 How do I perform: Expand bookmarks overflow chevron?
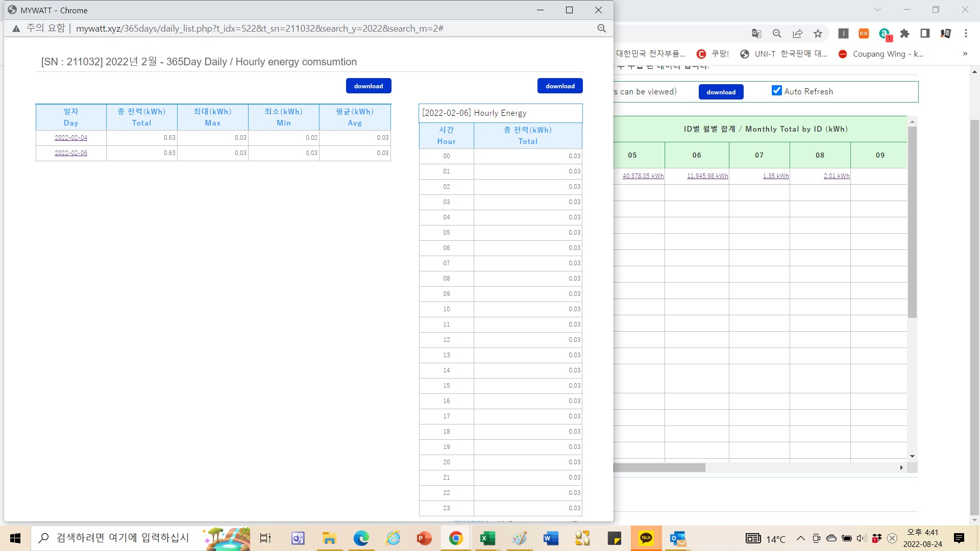coord(965,54)
